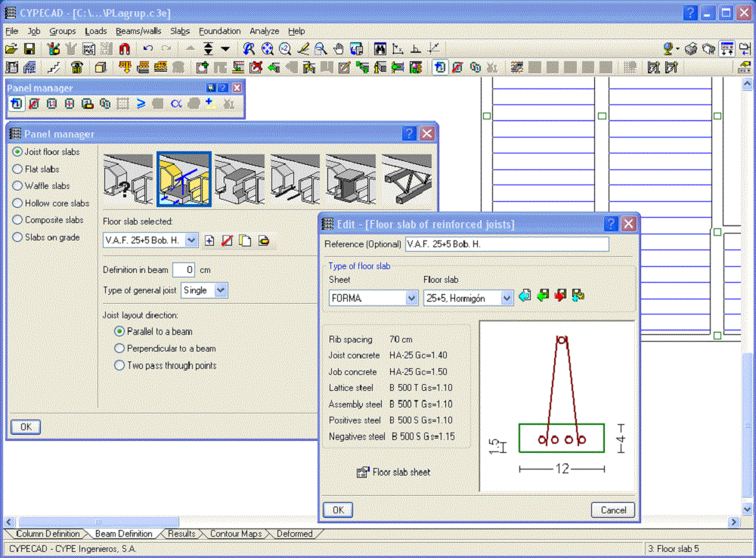Click the Save floppy disk icon
Viewport: 756px width, 558px height.
(29, 48)
